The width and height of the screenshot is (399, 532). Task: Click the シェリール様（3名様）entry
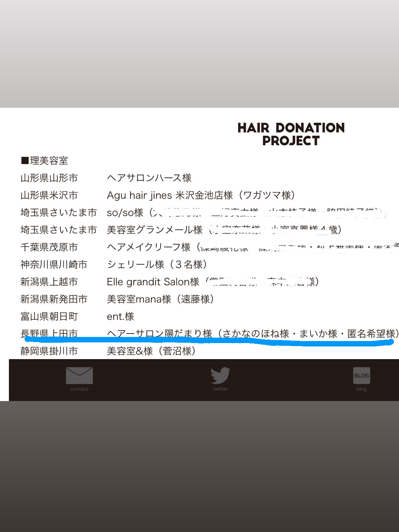pos(157,265)
